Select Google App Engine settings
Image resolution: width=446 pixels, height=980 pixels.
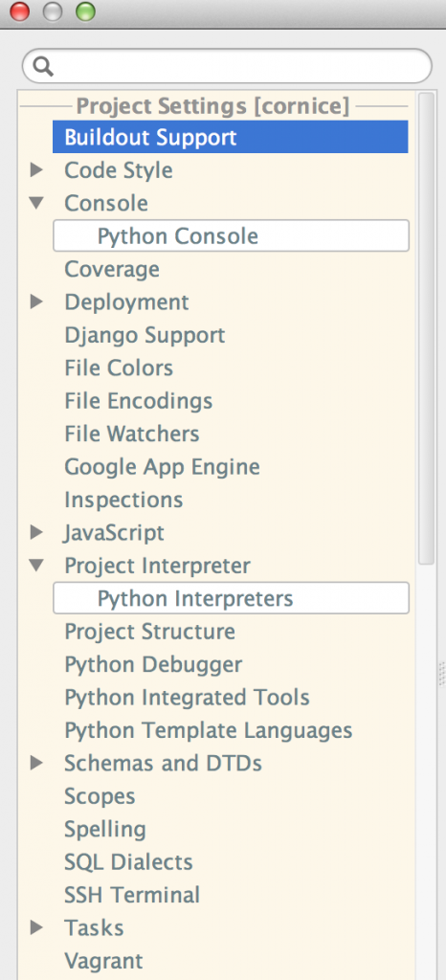[162, 467]
